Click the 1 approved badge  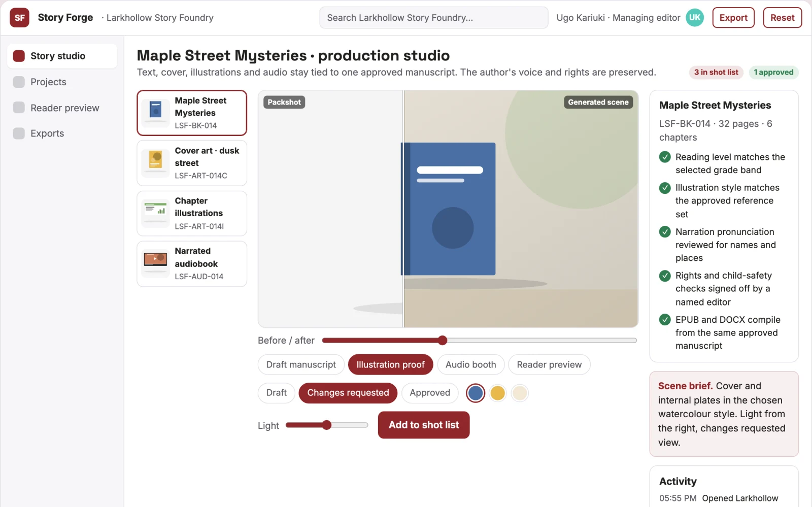[773, 72]
